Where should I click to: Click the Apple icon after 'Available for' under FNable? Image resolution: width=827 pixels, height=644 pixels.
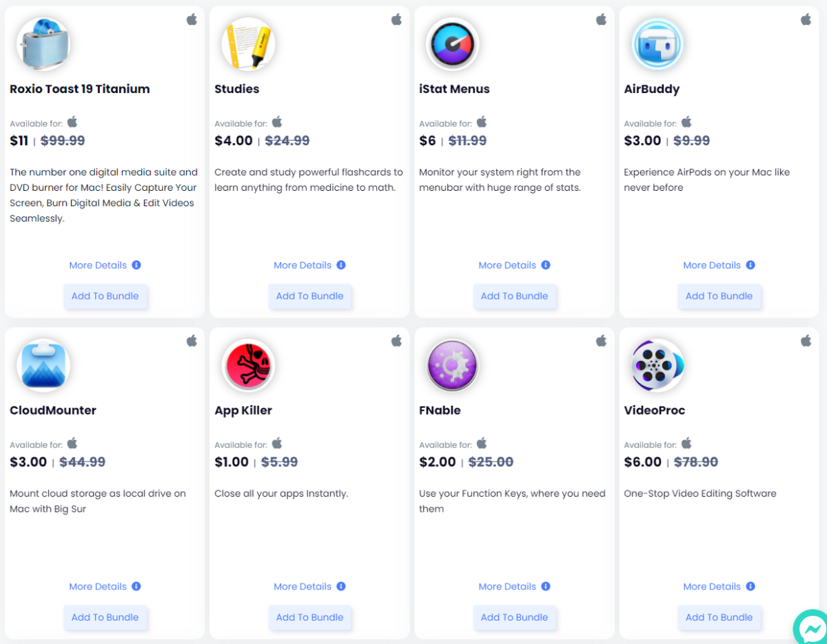[x=482, y=443]
